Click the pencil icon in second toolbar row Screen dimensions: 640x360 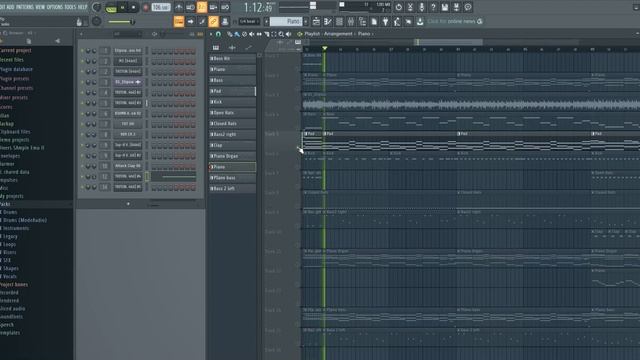(x=202, y=21)
